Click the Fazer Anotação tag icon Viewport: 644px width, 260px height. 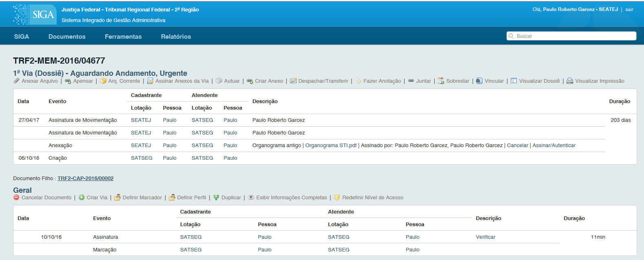(x=358, y=81)
